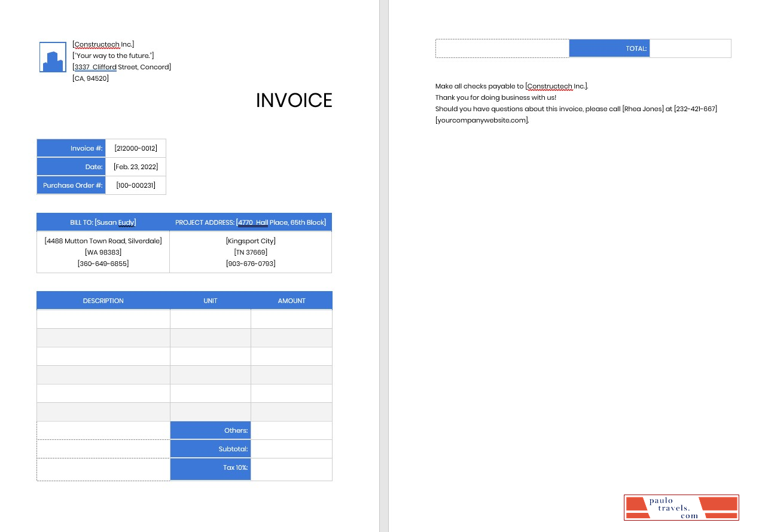Select the Constructech Inc. company name
The image size is (762, 532).
coord(103,44)
